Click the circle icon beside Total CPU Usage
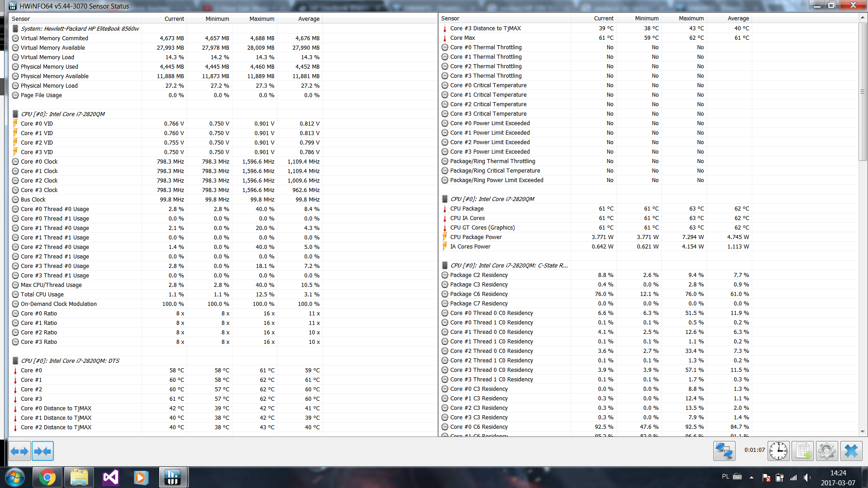Image resolution: width=868 pixels, height=488 pixels. 15,295
